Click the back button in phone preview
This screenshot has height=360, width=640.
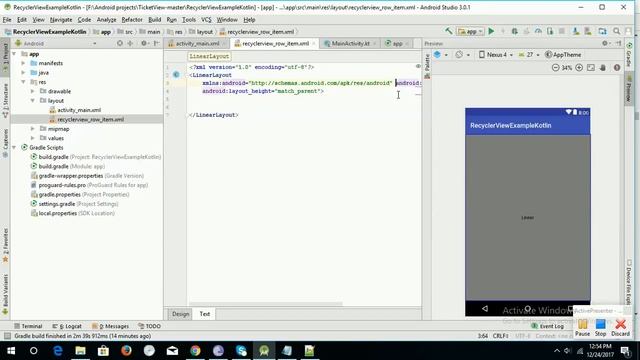pyautogui.click(x=485, y=309)
